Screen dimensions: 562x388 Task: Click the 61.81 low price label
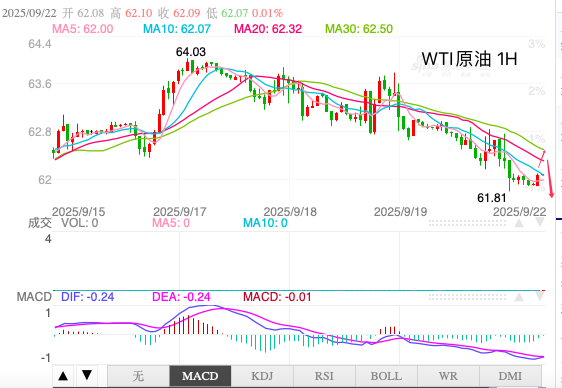pyautogui.click(x=492, y=198)
